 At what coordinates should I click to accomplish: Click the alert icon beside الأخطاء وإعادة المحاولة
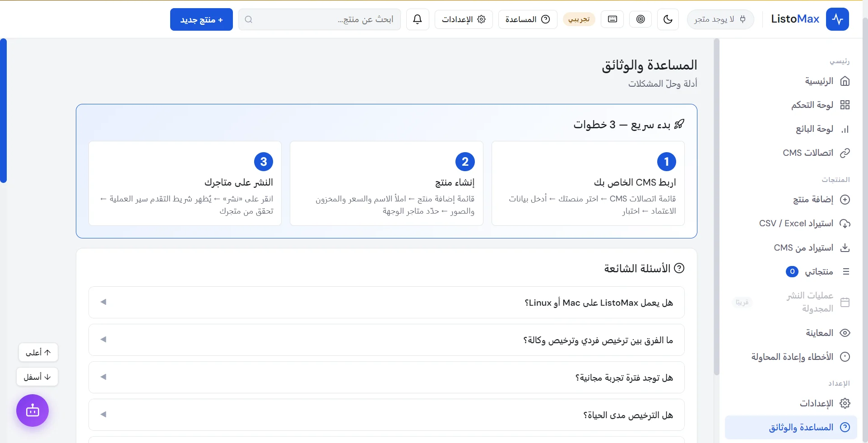tap(845, 357)
